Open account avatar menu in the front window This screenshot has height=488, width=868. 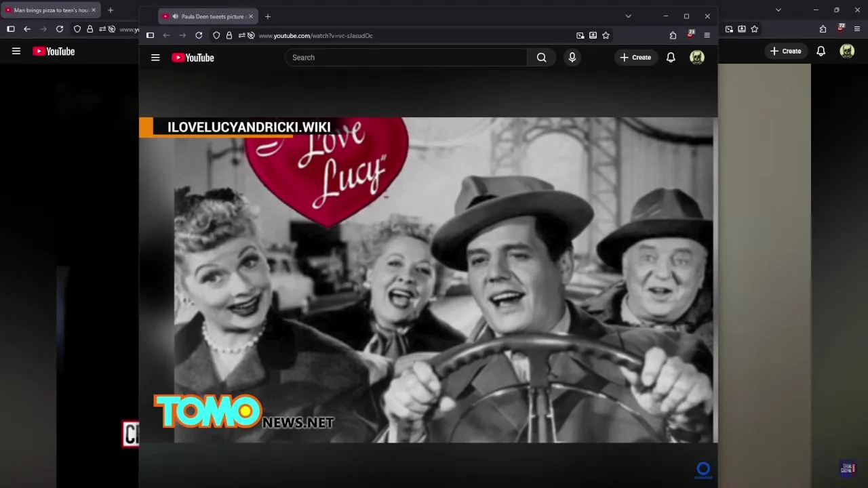697,58
